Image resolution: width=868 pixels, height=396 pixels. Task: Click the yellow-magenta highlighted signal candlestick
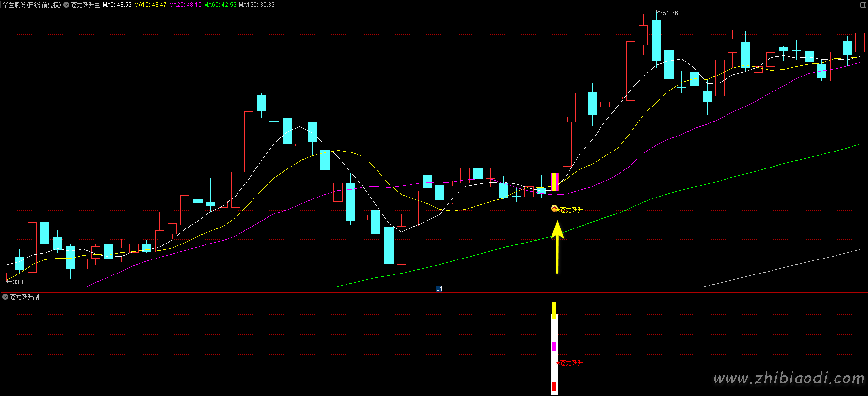554,182
